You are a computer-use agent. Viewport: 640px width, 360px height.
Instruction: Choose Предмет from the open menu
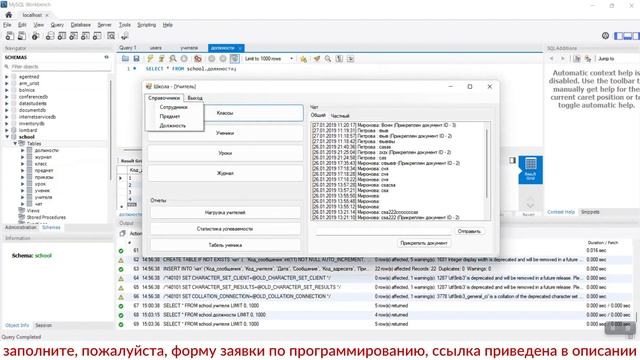170,116
